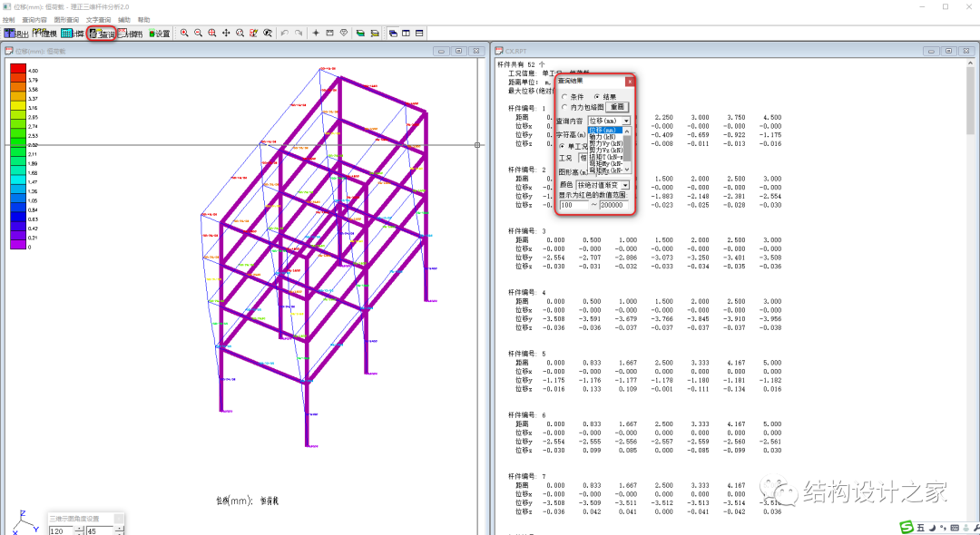The image size is (980, 535).
Task: Click the red 4.00 legend color swatch
Action: [x=18, y=67]
